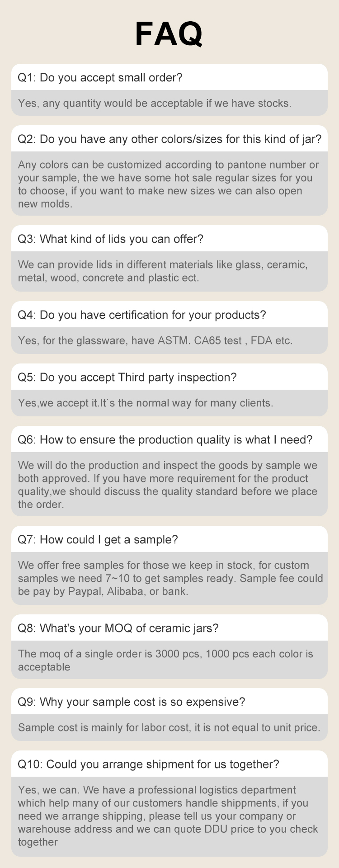This screenshot has width=339, height=868.
Task: Click the free samples Paypal answer
Action: 170,578
